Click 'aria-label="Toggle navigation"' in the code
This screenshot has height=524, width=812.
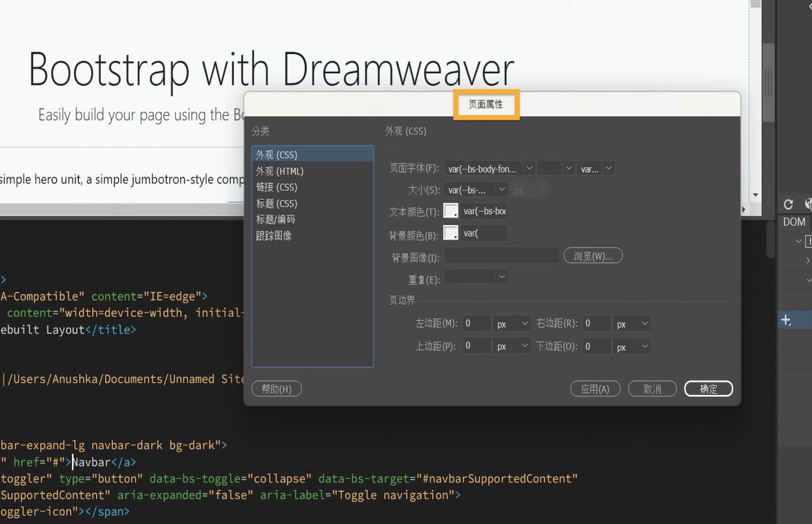pos(357,495)
